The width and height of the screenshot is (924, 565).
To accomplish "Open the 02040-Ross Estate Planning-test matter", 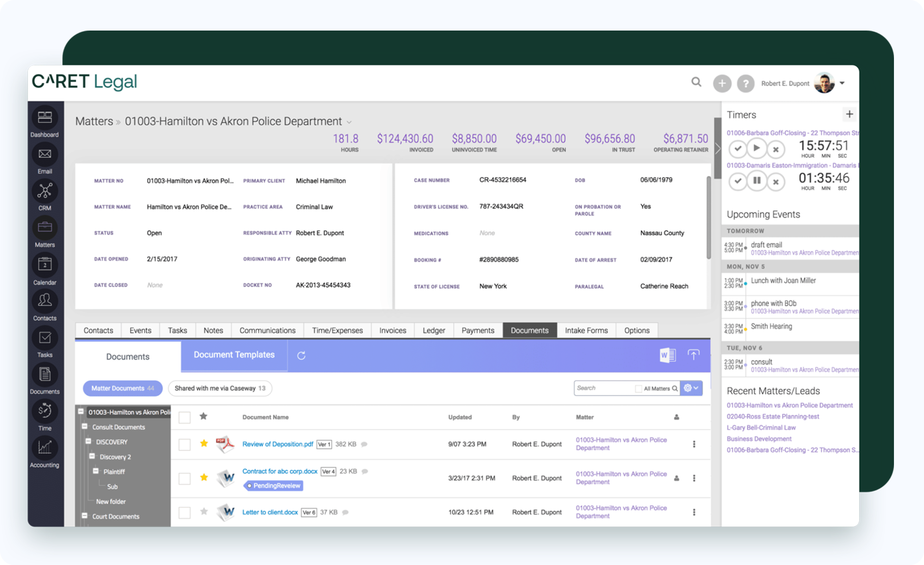I will (773, 417).
